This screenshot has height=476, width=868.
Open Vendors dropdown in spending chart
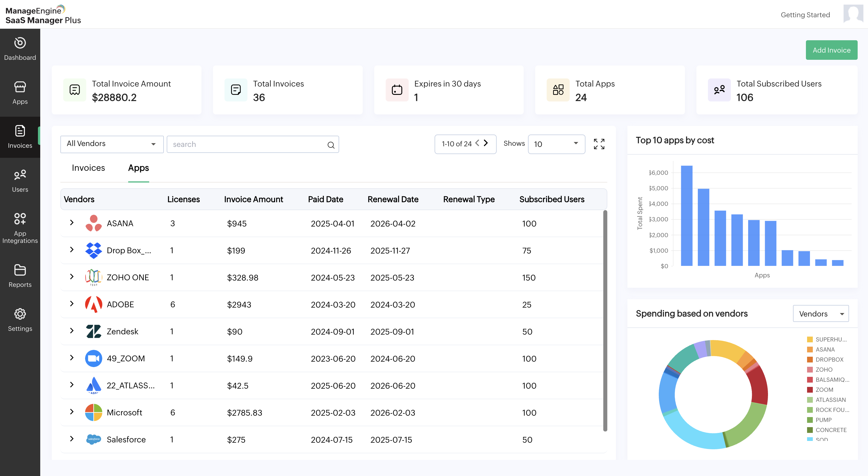coord(820,314)
